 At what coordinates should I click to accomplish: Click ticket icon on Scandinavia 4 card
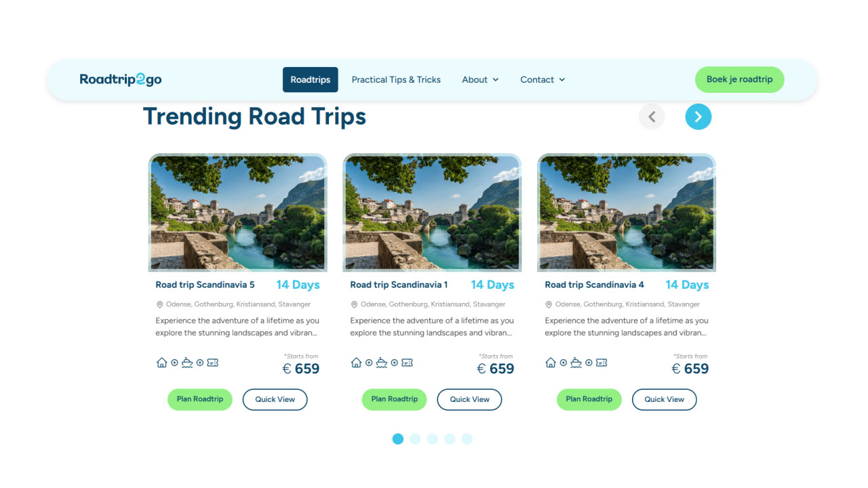pos(601,363)
